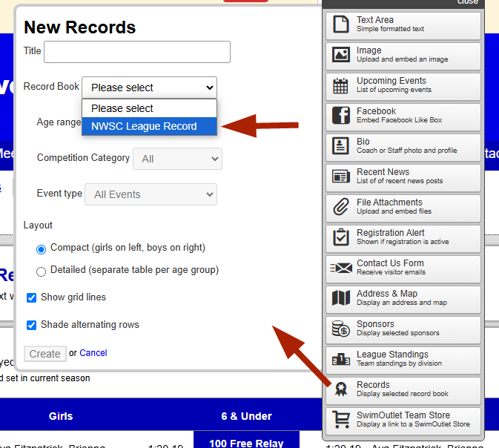The width and height of the screenshot is (499, 448).
Task: Add Sponsors display widget
Action: pyautogui.click(x=403, y=329)
